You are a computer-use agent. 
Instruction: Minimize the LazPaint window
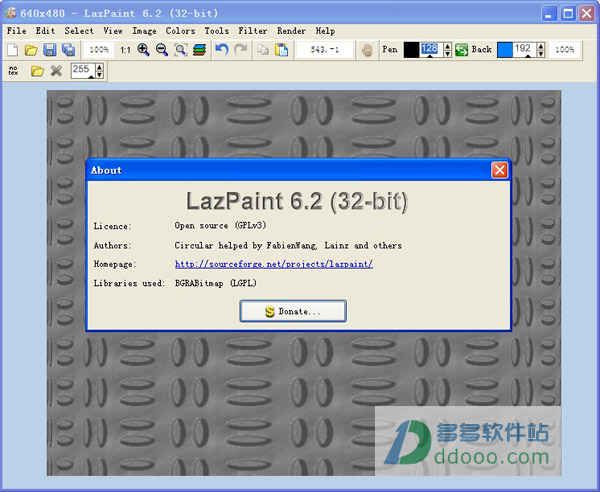(x=549, y=14)
